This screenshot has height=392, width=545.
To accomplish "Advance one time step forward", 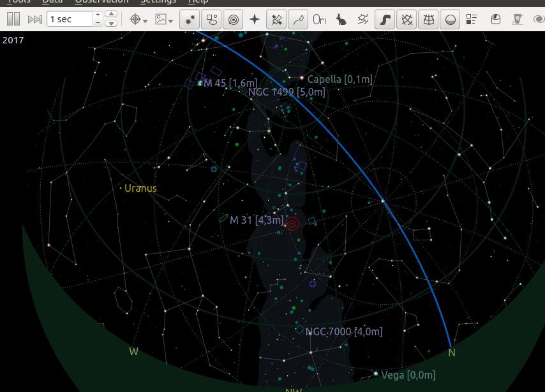I will click(34, 19).
